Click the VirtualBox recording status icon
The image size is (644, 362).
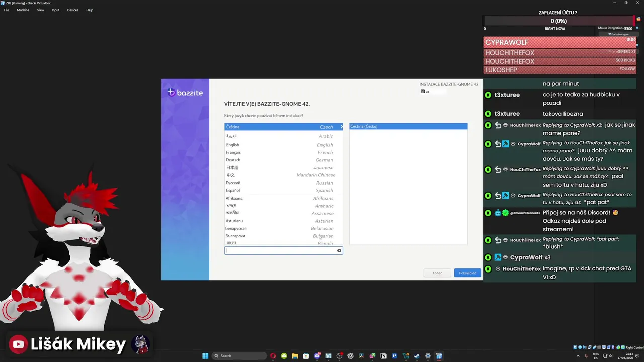(x=609, y=347)
